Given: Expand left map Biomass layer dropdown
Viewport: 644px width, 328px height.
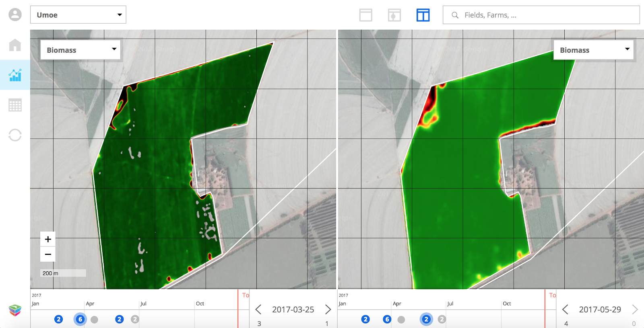Looking at the screenshot, I should 80,50.
